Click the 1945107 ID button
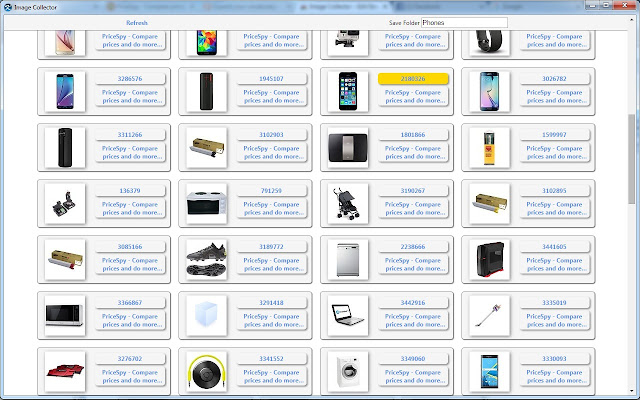The height and width of the screenshot is (400, 640). pos(271,79)
